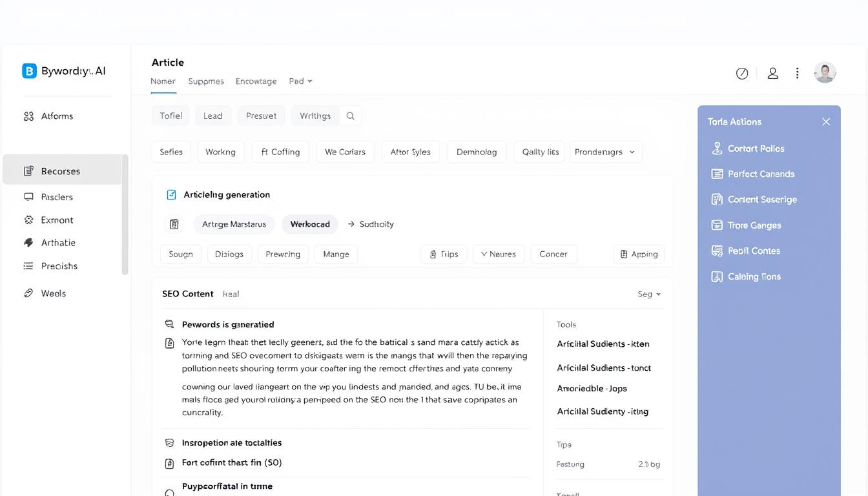This screenshot has width=868, height=496.
Task: Click the clipboard icon beside Artnge Marstarus
Action: (174, 223)
